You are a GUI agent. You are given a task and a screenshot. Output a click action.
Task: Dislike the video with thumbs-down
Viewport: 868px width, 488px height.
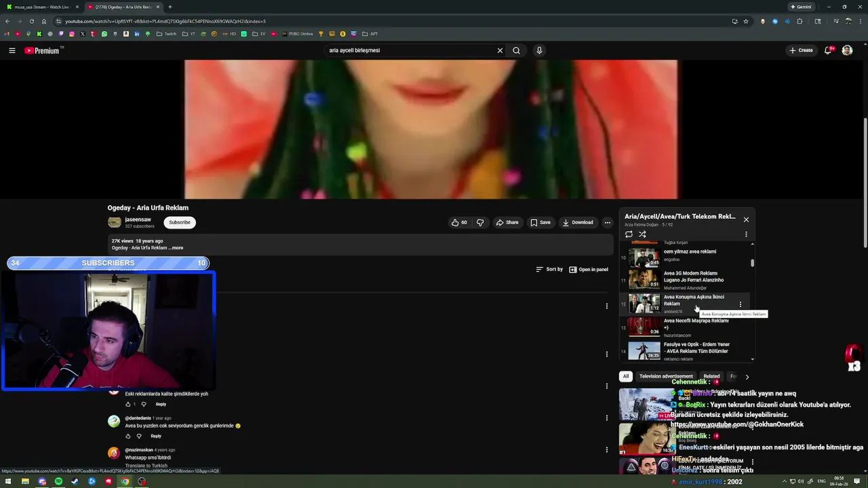tap(480, 222)
